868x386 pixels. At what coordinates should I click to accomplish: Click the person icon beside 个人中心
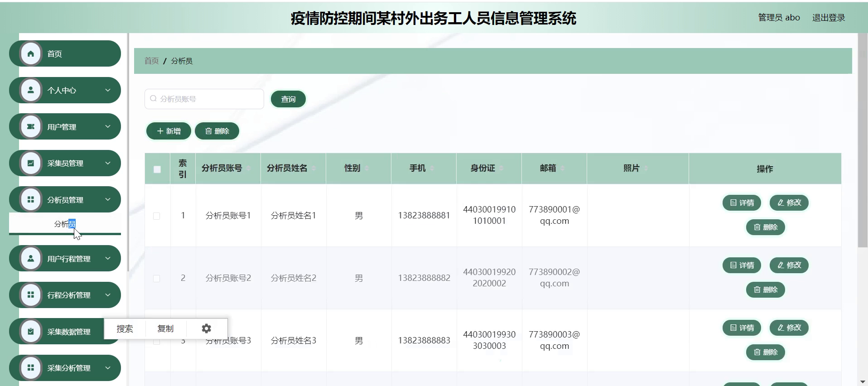pos(31,90)
